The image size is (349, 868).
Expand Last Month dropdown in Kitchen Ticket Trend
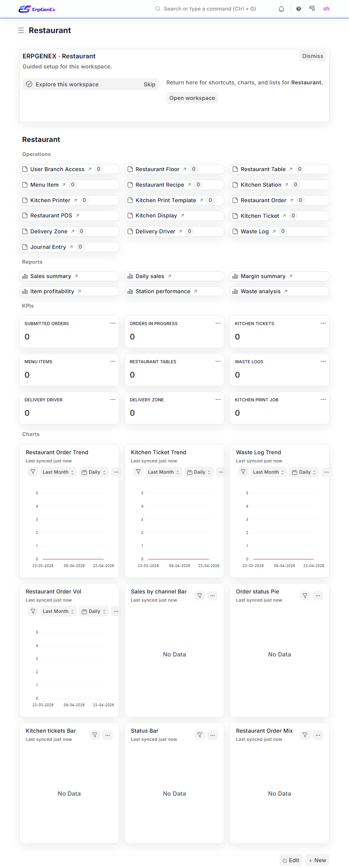(x=163, y=472)
